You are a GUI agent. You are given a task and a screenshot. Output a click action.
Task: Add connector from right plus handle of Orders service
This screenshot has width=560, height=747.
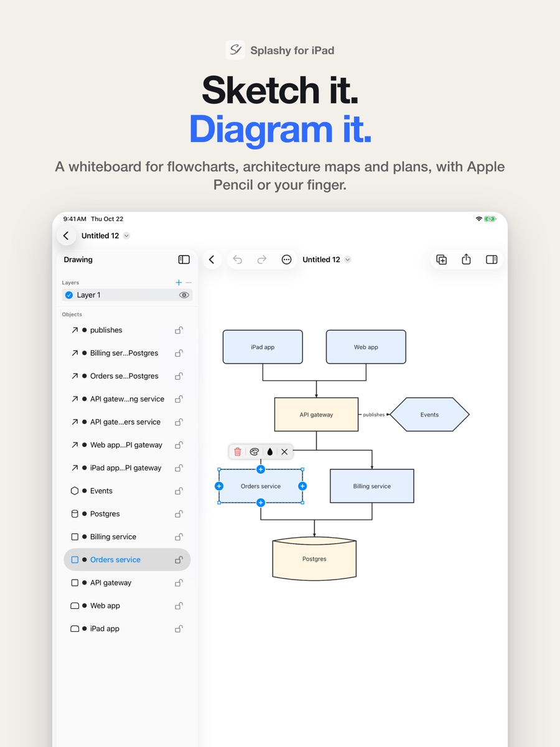click(x=302, y=486)
